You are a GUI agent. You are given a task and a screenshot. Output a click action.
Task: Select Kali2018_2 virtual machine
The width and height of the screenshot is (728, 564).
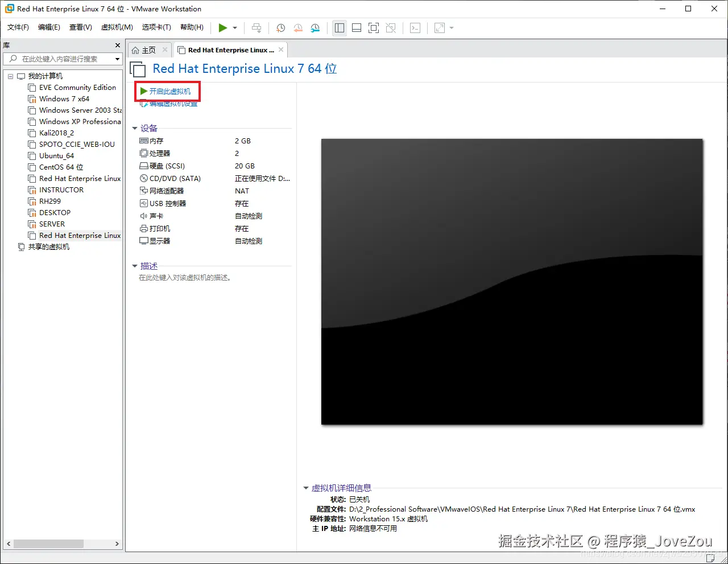point(56,133)
